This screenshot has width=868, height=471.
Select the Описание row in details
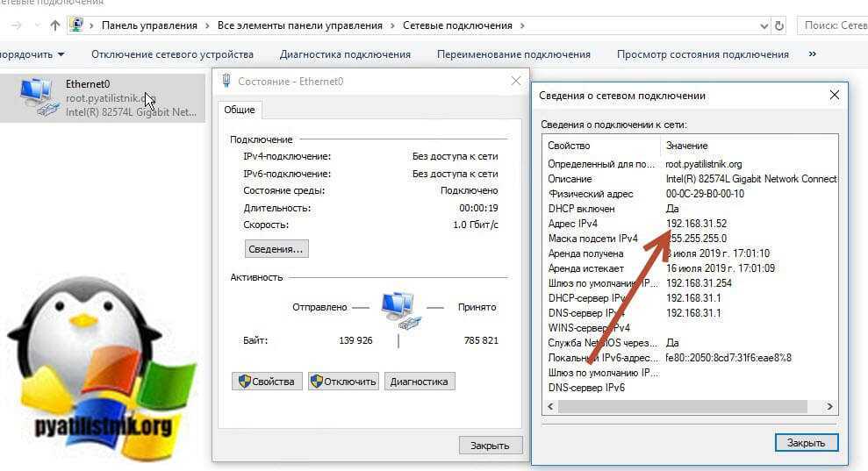pyautogui.click(x=691, y=179)
